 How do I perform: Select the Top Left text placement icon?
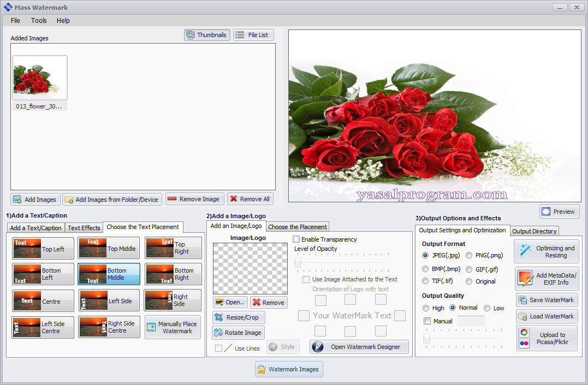(x=43, y=248)
